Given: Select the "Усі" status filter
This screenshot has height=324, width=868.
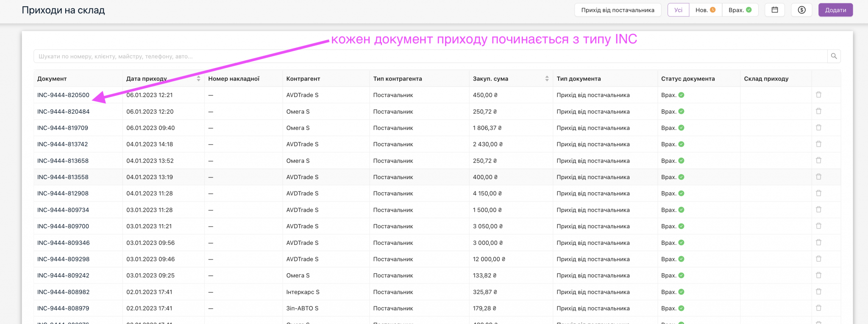Looking at the screenshot, I should tap(678, 10).
